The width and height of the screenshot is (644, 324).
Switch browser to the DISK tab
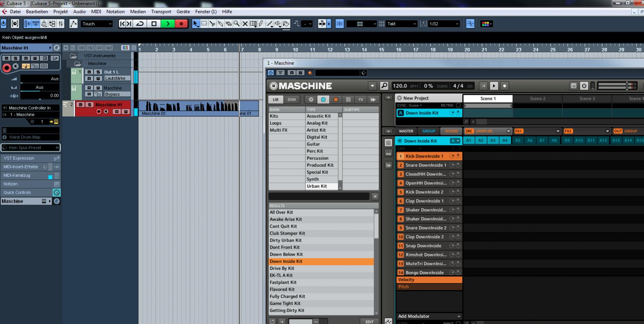point(292,99)
